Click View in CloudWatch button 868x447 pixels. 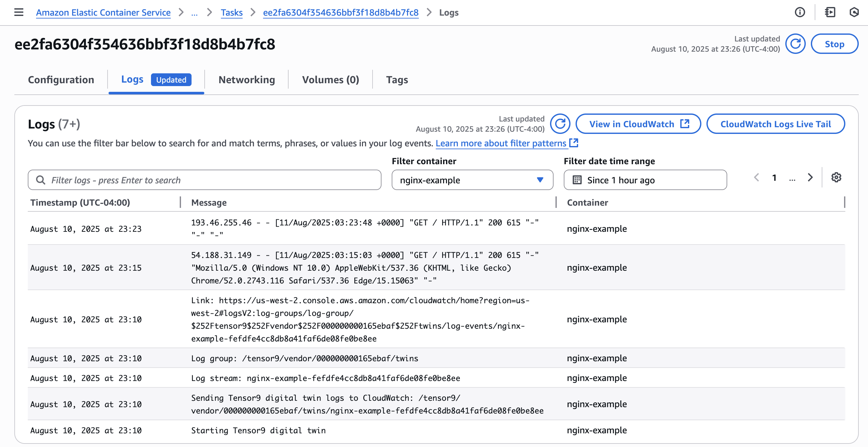[638, 124]
